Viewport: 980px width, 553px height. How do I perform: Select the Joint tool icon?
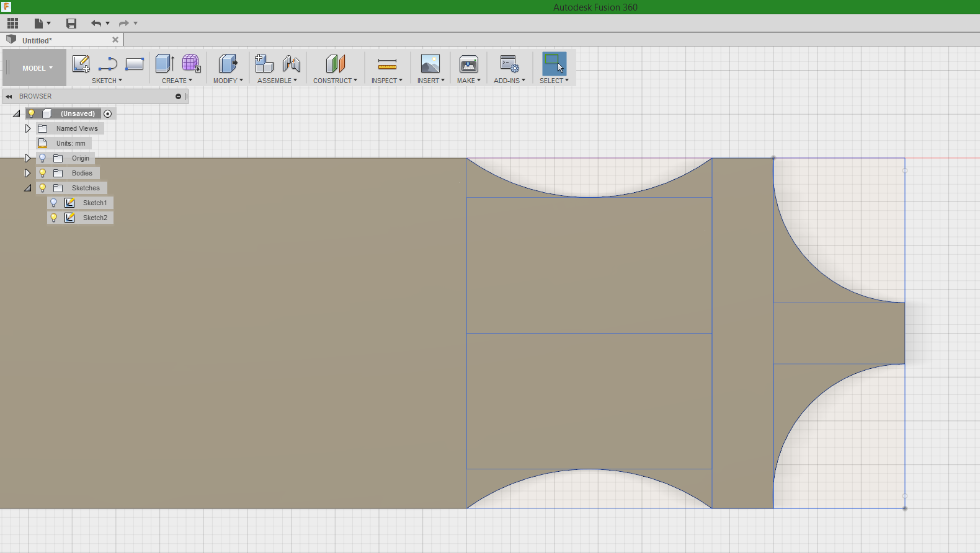(292, 63)
